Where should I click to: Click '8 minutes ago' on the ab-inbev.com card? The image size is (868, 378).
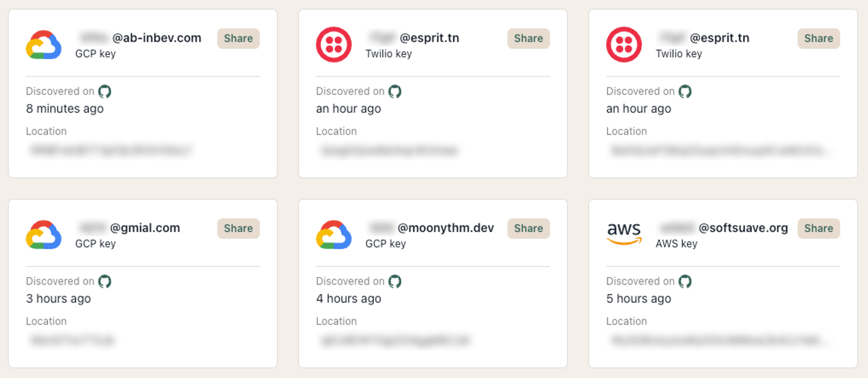point(65,109)
